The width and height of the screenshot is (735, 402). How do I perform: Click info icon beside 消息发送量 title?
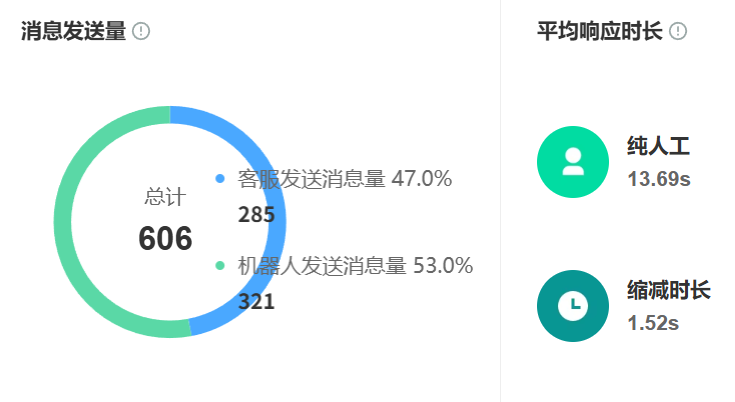pyautogui.click(x=141, y=32)
